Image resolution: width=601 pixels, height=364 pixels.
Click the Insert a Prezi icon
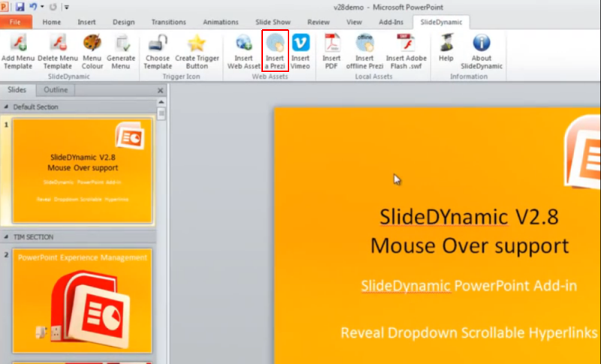pyautogui.click(x=275, y=42)
